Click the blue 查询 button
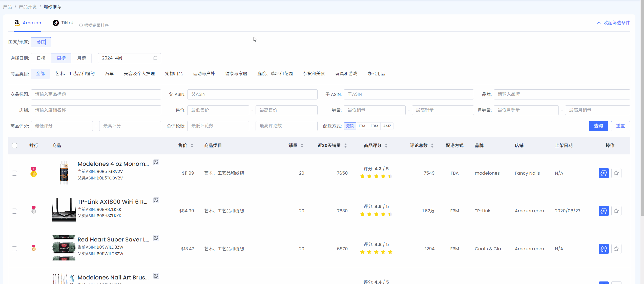644x284 pixels. tap(598, 126)
